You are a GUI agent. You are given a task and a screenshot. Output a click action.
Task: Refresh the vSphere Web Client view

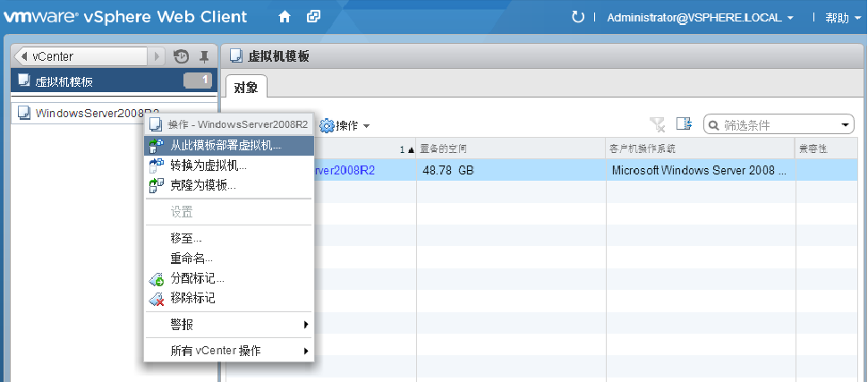[578, 17]
